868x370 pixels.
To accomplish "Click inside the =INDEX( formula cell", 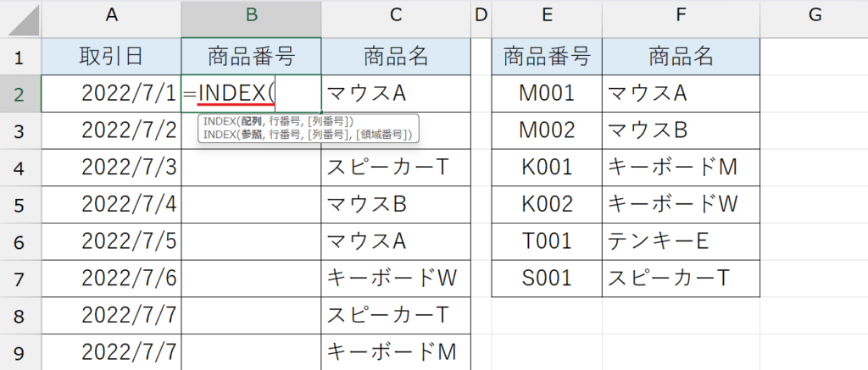I will 251,94.
